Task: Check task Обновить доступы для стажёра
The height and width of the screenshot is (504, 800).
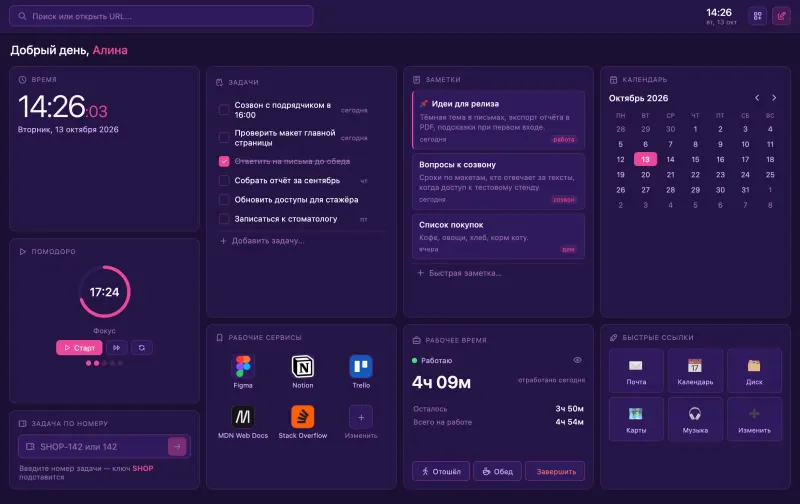Action: [223, 199]
